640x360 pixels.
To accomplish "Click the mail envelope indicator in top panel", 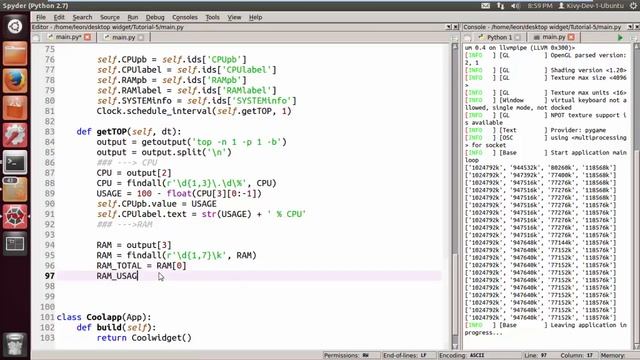I will (x=485, y=6).
